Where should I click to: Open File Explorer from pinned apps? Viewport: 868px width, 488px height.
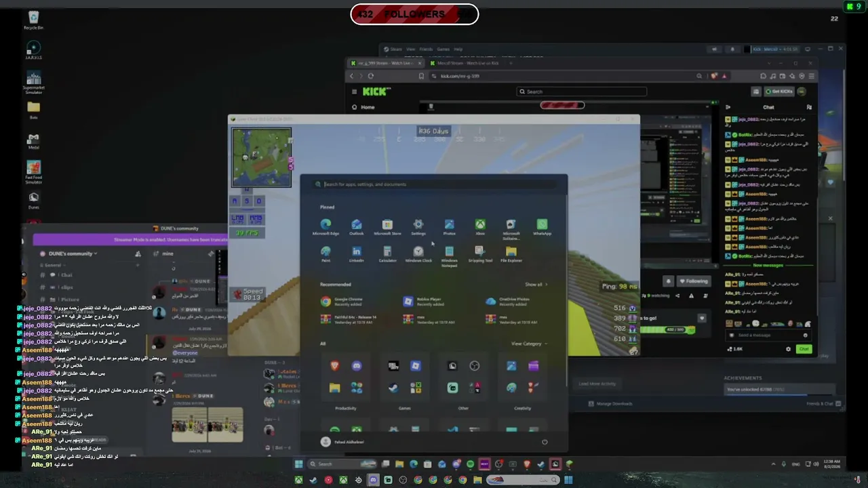click(511, 254)
